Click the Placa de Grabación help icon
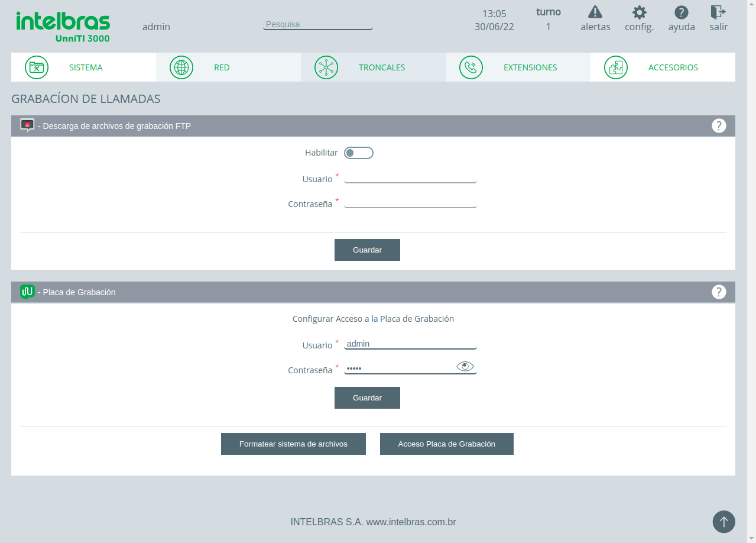Image resolution: width=756 pixels, height=543 pixels. [719, 292]
